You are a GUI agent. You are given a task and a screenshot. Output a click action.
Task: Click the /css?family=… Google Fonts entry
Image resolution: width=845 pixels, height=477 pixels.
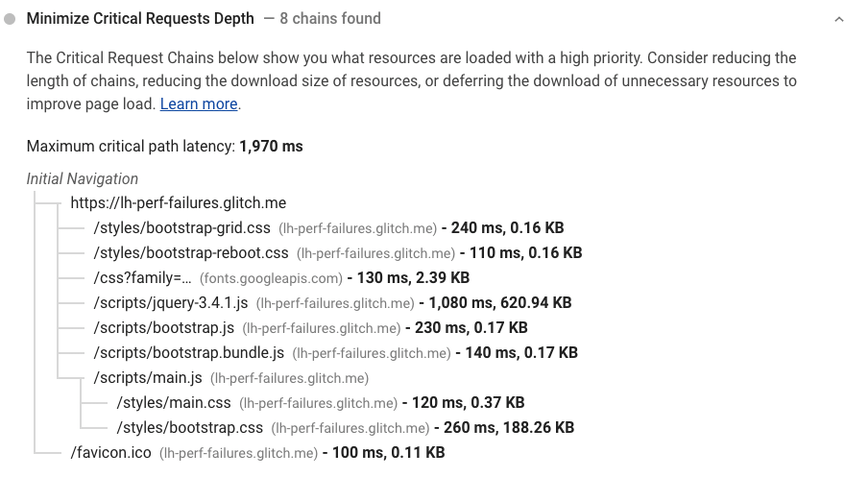(142, 278)
